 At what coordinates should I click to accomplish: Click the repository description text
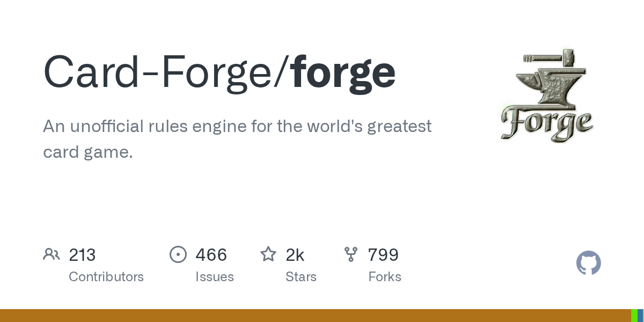(237, 139)
